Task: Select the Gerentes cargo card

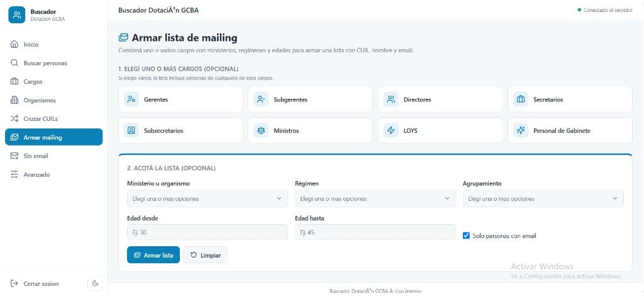Action: 180,100
